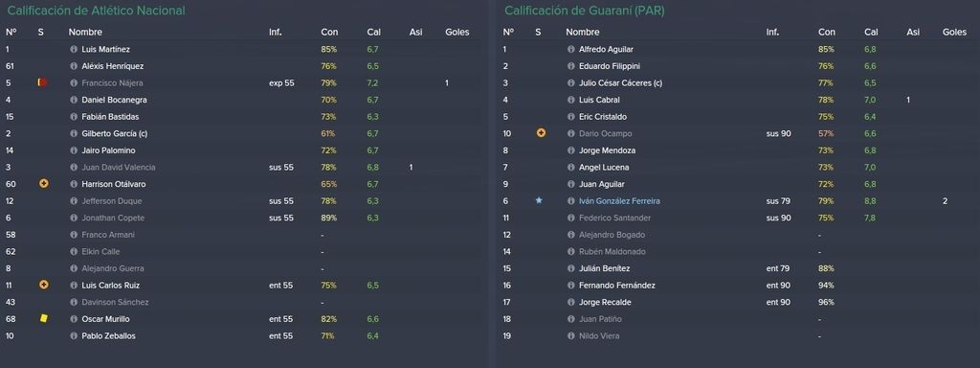Viewport: 980px width, 368px height.
Task: Click Calificación de Atlético Nacional title
Action: click(97, 11)
